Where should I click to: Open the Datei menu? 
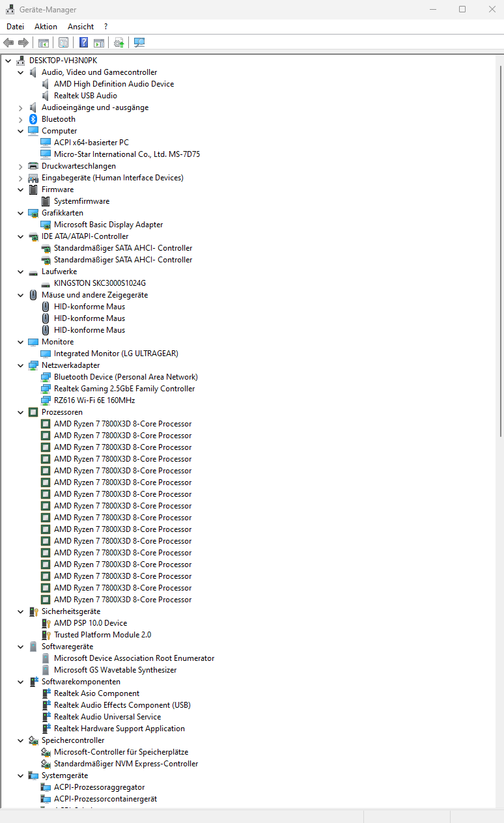click(15, 27)
